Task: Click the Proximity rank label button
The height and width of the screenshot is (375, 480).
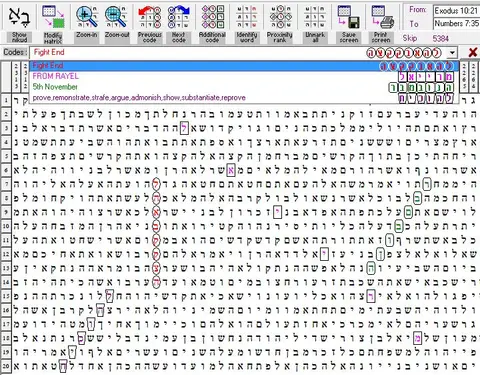Action: coord(280,37)
